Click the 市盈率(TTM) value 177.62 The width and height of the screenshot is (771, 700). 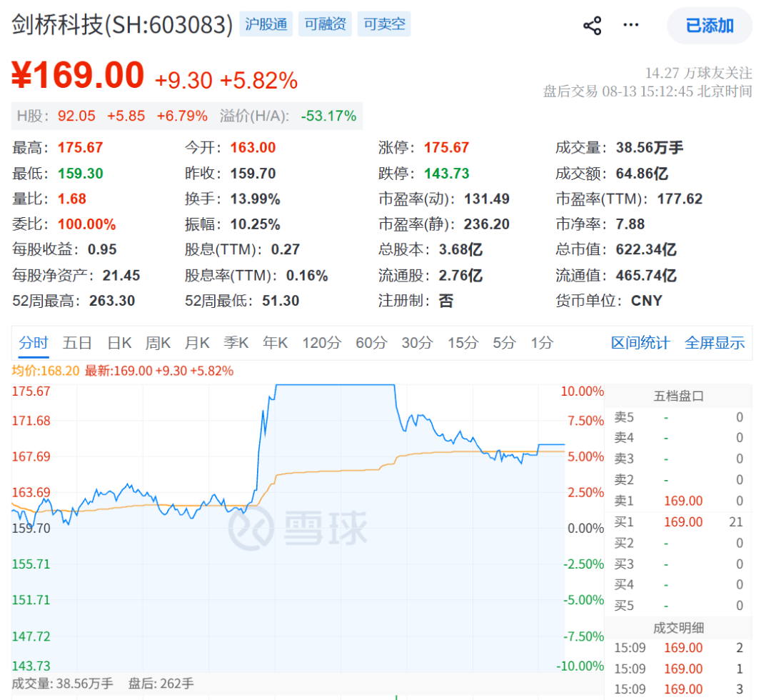[x=680, y=199]
